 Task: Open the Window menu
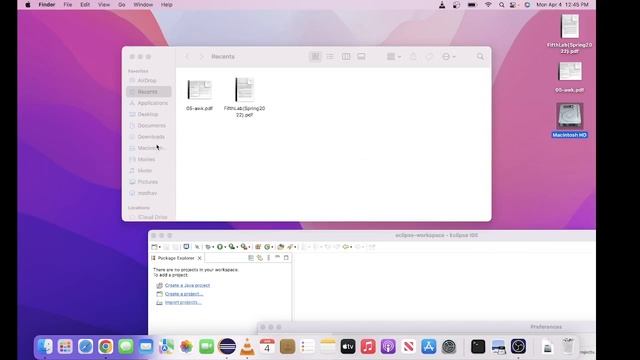(x=143, y=5)
